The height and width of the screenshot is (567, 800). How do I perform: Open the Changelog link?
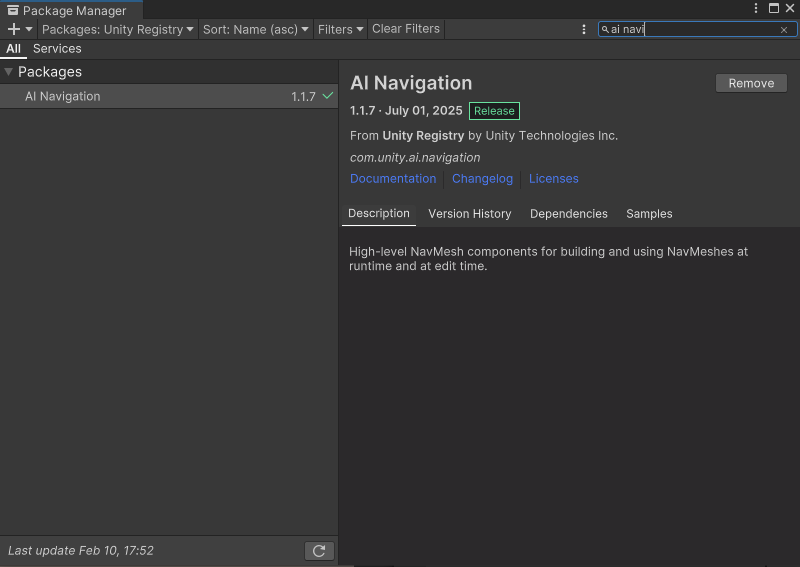(x=482, y=179)
